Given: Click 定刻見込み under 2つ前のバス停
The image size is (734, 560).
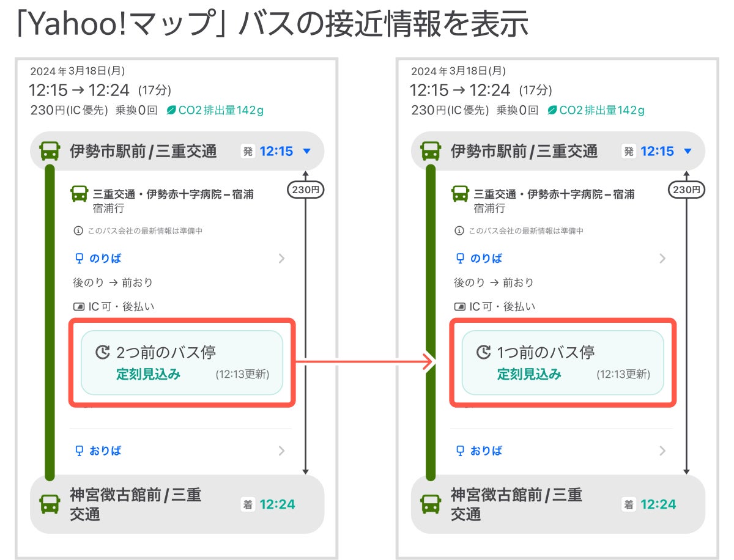Looking at the screenshot, I should 149,374.
